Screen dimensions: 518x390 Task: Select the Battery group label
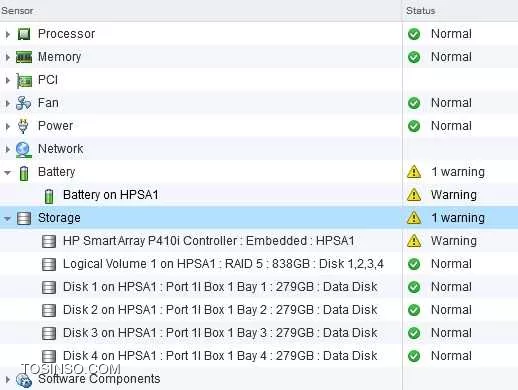(56, 172)
